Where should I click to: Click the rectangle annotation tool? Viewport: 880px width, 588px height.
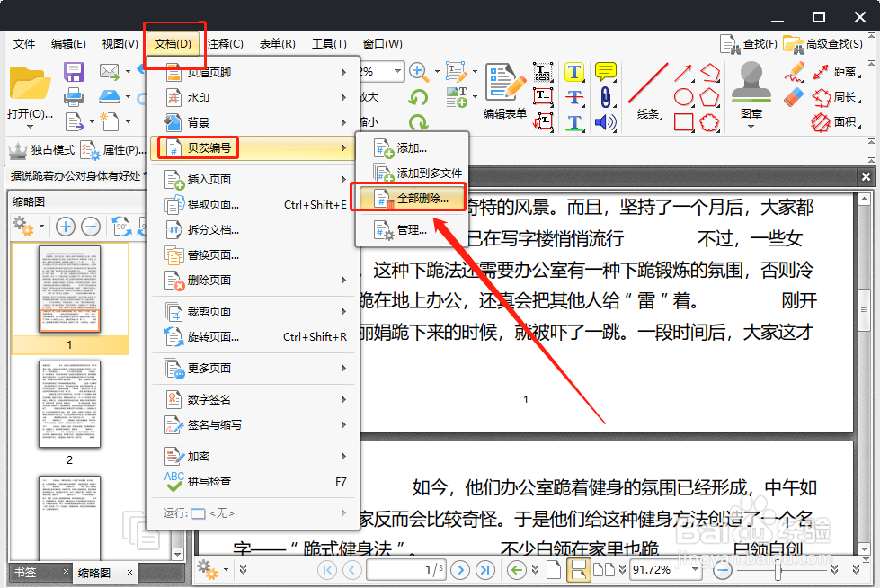coord(686,120)
